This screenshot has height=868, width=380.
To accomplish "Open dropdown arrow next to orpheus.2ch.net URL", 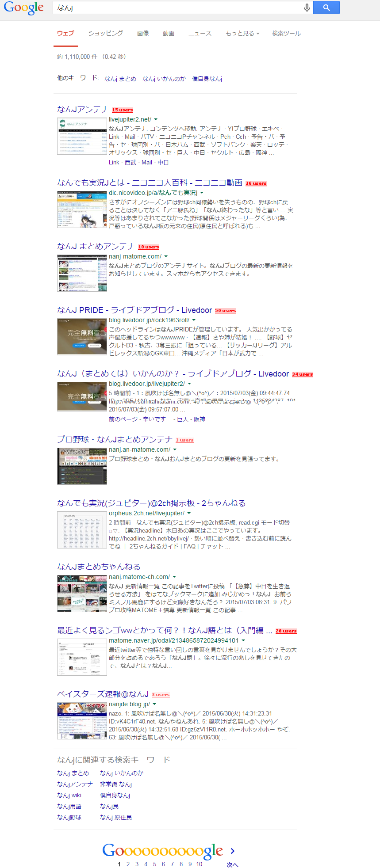I will (189, 514).
